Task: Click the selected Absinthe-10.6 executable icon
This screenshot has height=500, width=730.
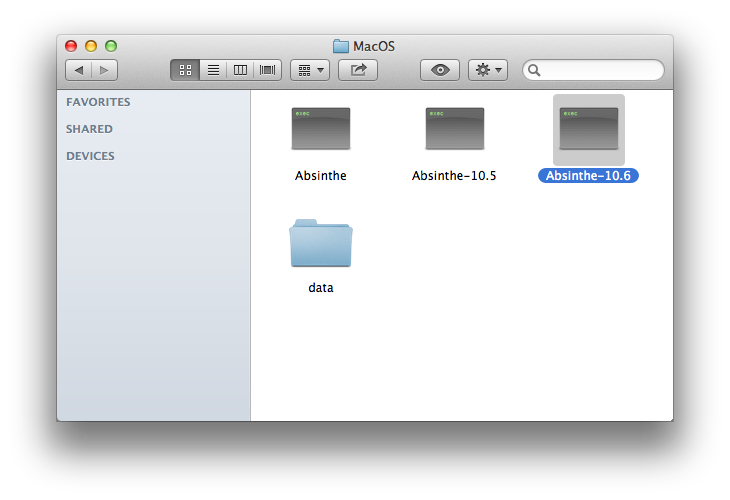Action: click(x=589, y=129)
